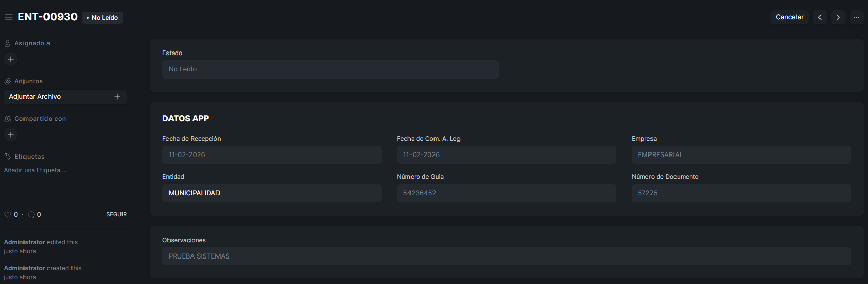The height and width of the screenshot is (284, 868).
Task: Click the plus icon under Asignado a
Action: [x=11, y=59]
